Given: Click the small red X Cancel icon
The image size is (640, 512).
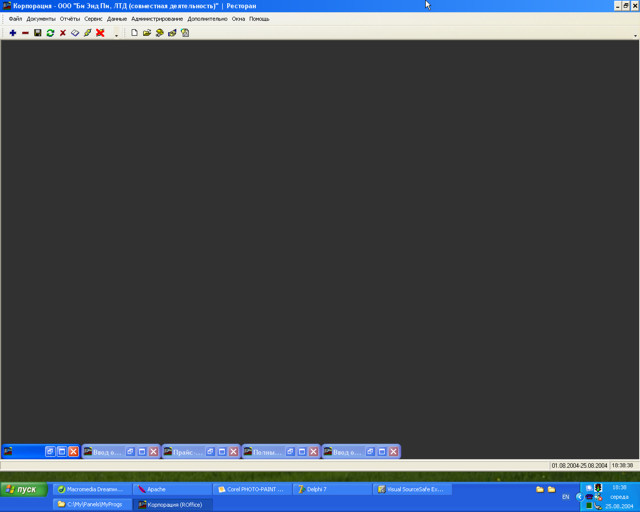Looking at the screenshot, I should pyautogui.click(x=63, y=33).
